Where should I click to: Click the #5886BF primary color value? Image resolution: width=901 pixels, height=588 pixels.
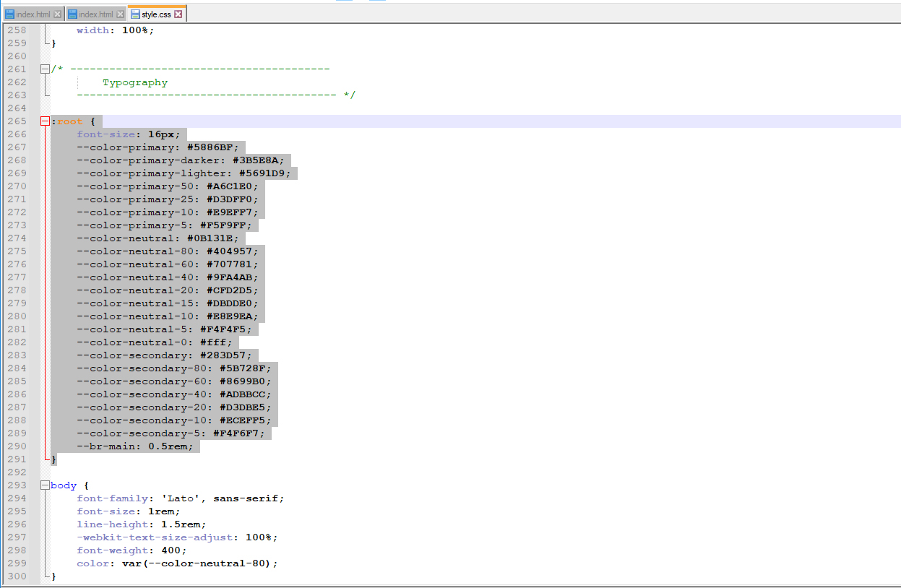click(x=212, y=147)
